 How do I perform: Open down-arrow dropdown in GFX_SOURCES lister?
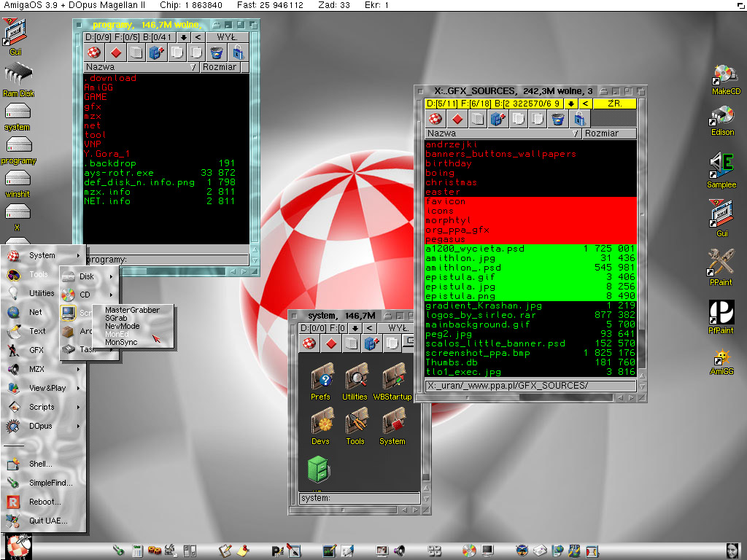[x=570, y=104]
